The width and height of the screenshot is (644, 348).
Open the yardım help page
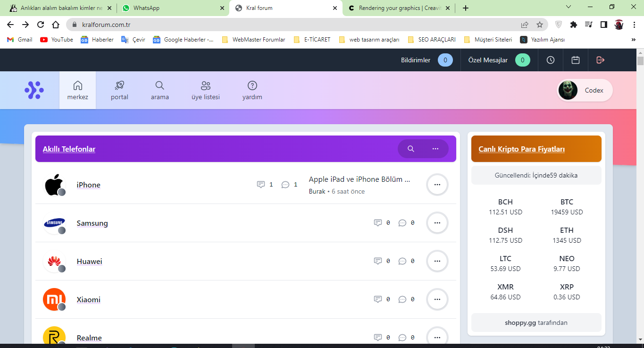[252, 90]
